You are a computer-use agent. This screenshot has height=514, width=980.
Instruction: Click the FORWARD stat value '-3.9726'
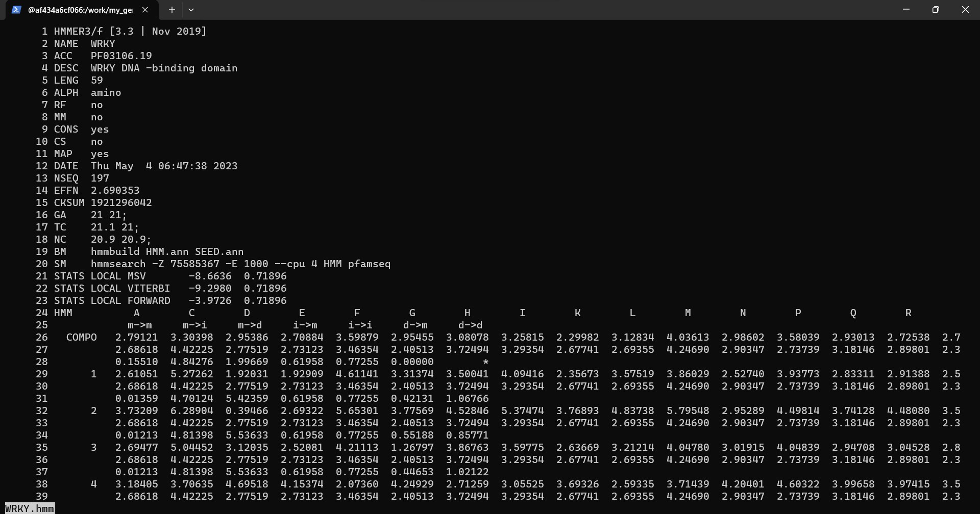(x=210, y=300)
